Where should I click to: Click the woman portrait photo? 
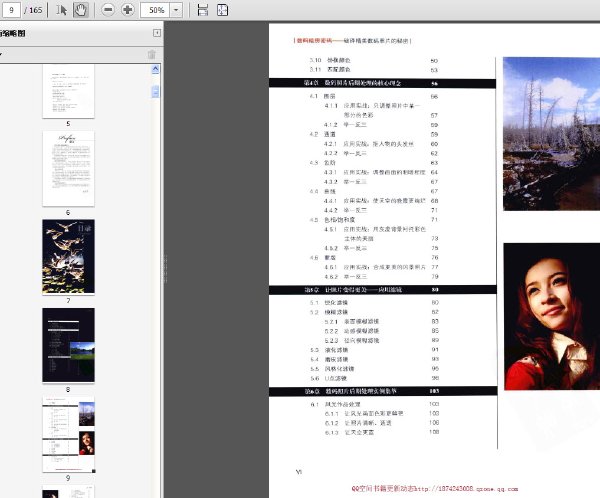(x=552, y=317)
